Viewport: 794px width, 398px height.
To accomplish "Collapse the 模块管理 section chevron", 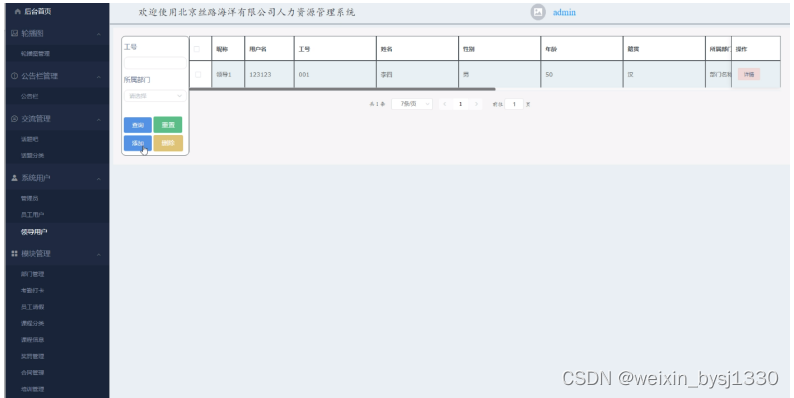I will click(x=99, y=254).
